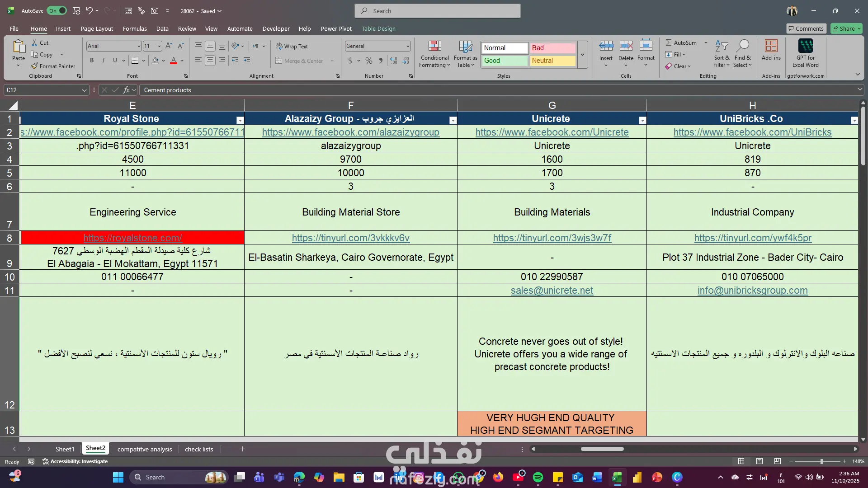
Task: Click the Format Painter icon
Action: click(x=34, y=66)
